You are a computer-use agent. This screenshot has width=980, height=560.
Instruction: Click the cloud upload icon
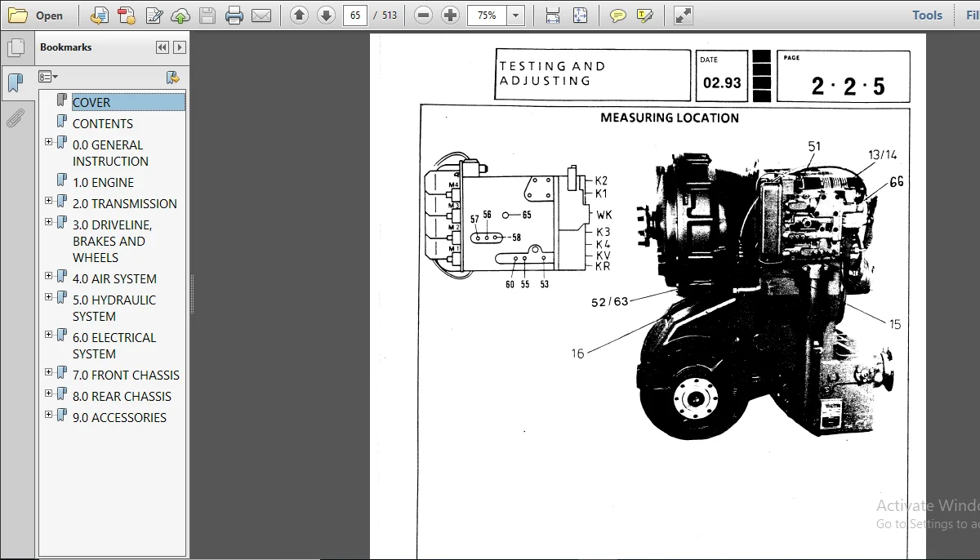coord(180,15)
